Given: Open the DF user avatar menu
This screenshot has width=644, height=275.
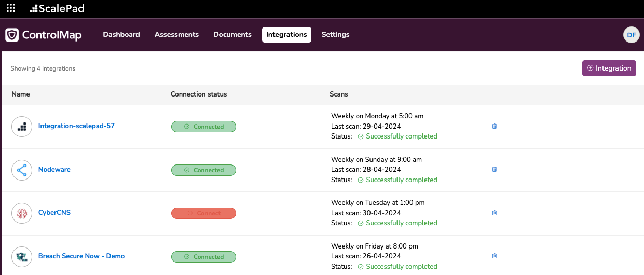Looking at the screenshot, I should 631,35.
